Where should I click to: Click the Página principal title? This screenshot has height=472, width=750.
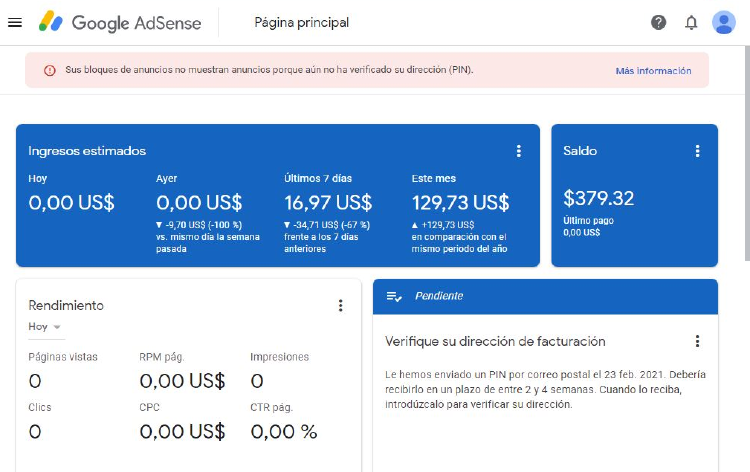[x=301, y=22]
